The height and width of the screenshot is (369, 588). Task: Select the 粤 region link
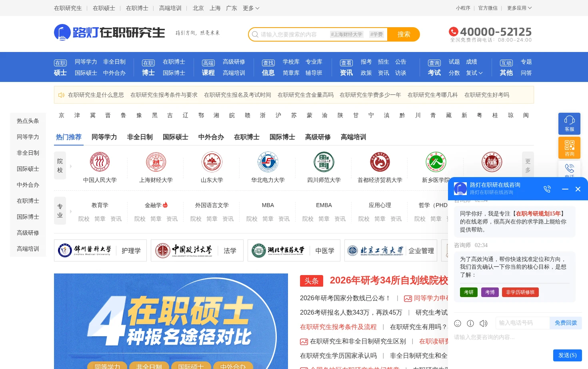pos(480,115)
